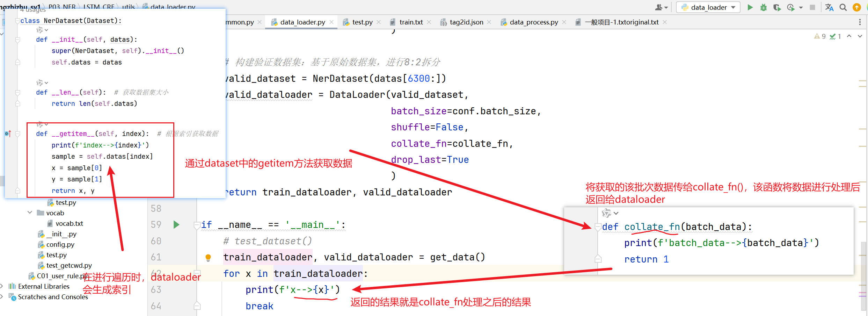Viewport: 868px width, 316px height.
Task: Open editor tabs three-dot options menu
Action: coord(860,22)
